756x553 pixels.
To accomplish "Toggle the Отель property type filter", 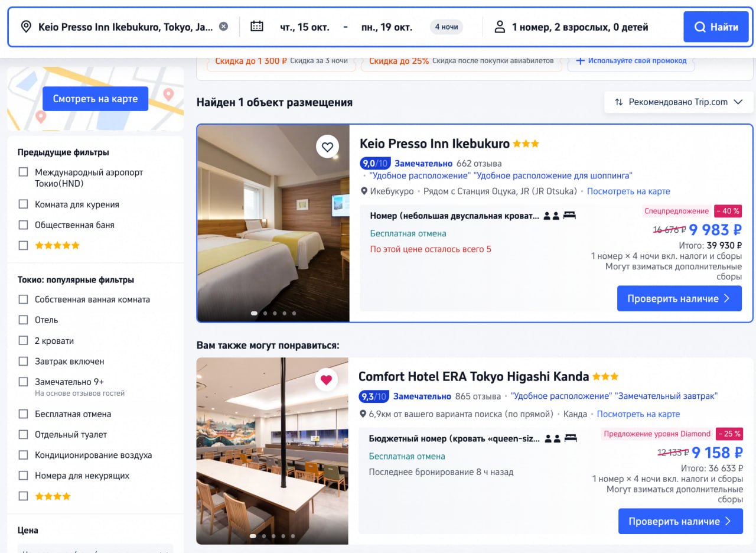I will click(23, 320).
